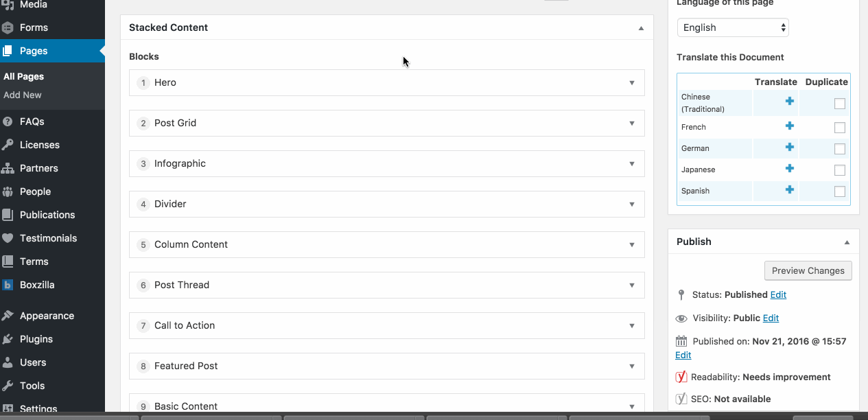
Task: Edit the Visibility setting link
Action: (771, 318)
